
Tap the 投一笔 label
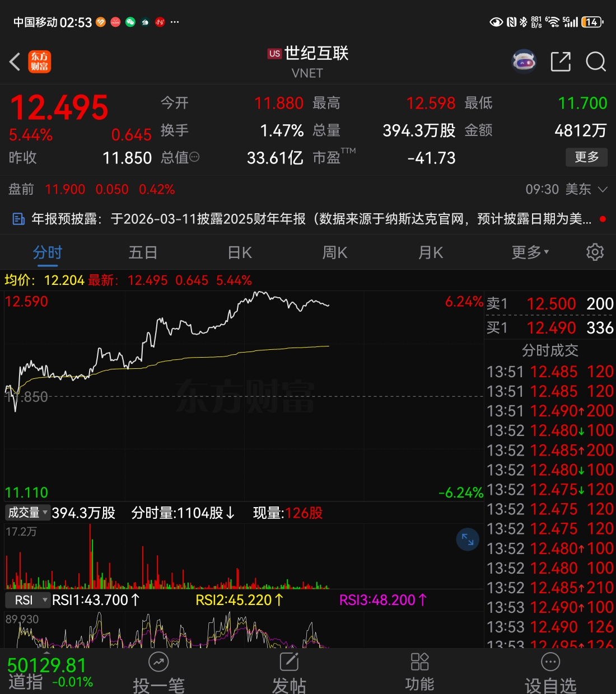coord(158,686)
